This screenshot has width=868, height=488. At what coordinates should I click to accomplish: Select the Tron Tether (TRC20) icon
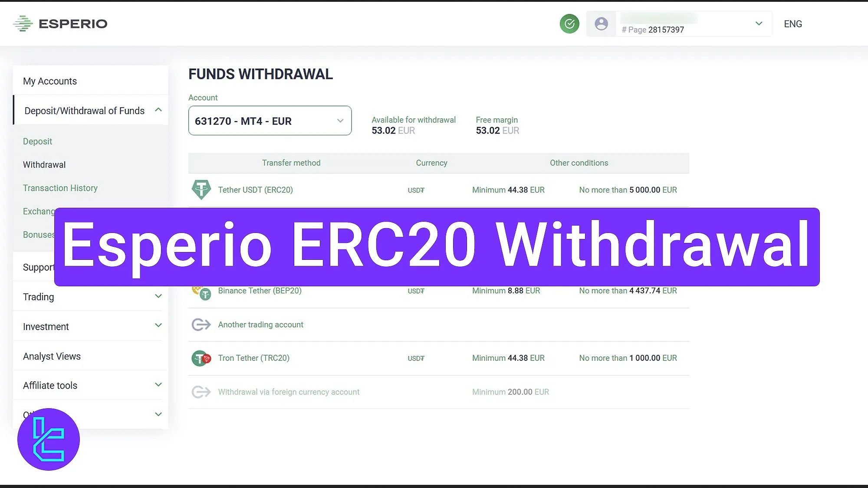click(201, 358)
